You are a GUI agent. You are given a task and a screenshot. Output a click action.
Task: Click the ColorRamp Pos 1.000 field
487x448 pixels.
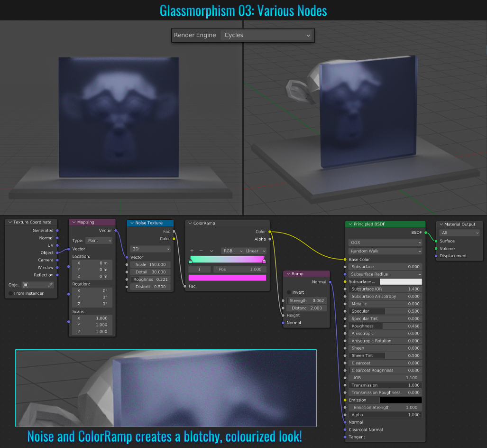click(240, 269)
